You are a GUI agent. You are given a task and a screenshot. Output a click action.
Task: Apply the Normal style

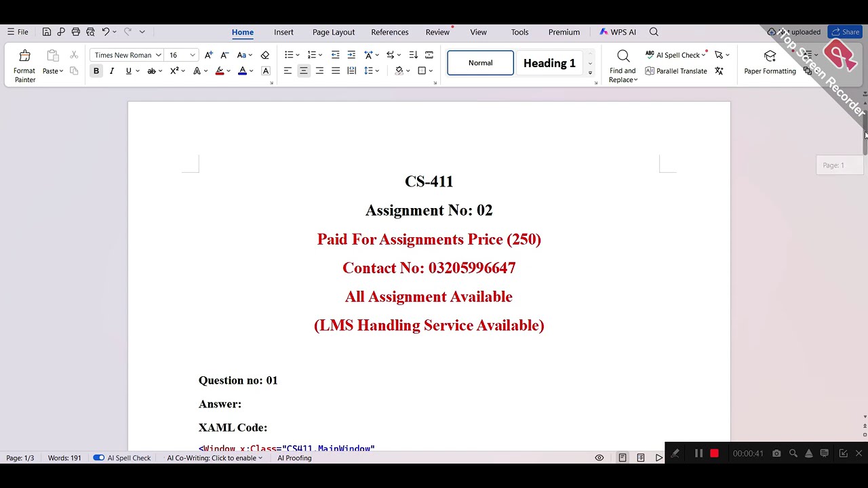(x=480, y=63)
